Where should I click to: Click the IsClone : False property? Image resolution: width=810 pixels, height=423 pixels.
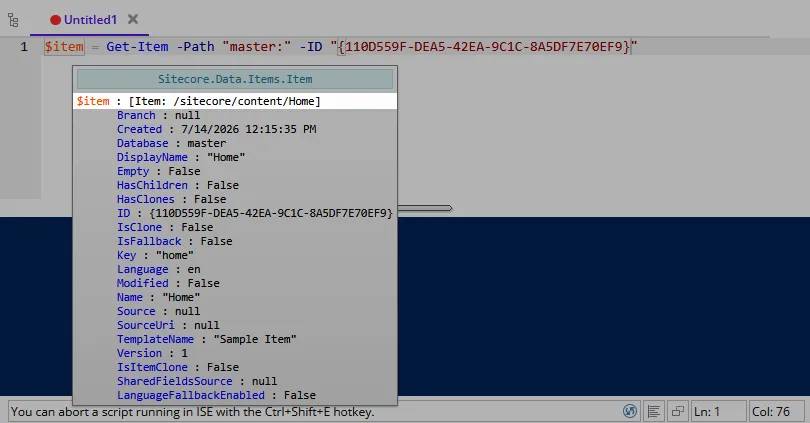[x=165, y=227]
